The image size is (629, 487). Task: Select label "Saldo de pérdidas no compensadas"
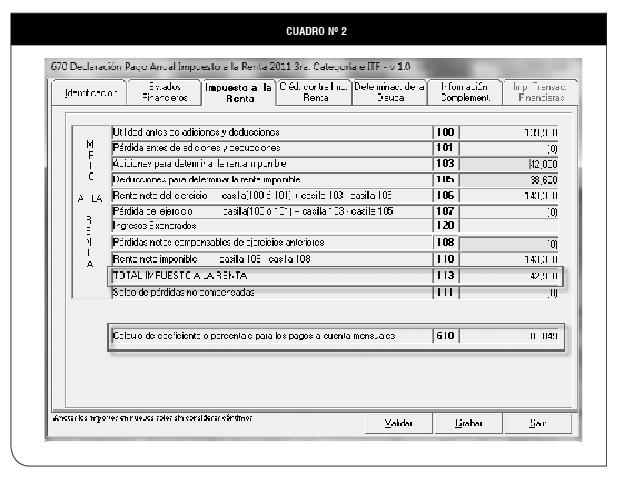pyautogui.click(x=183, y=292)
